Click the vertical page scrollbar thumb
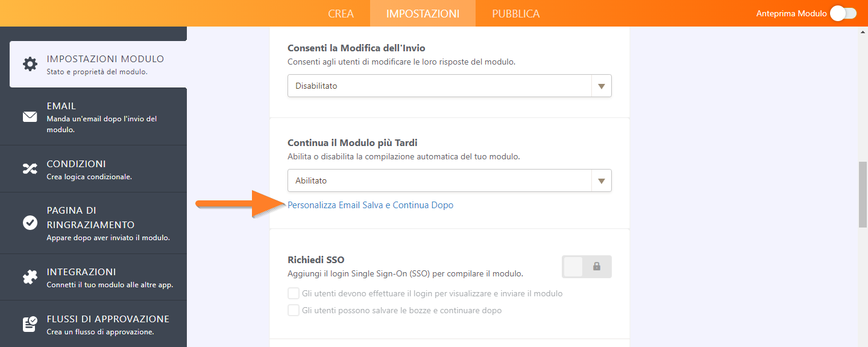This screenshot has height=347, width=868. point(863,194)
